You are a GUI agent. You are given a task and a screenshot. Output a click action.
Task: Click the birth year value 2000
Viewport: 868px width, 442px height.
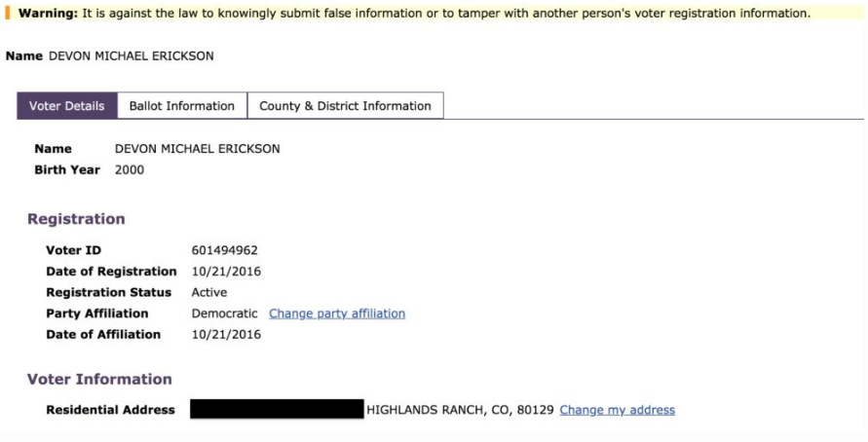[x=130, y=169]
